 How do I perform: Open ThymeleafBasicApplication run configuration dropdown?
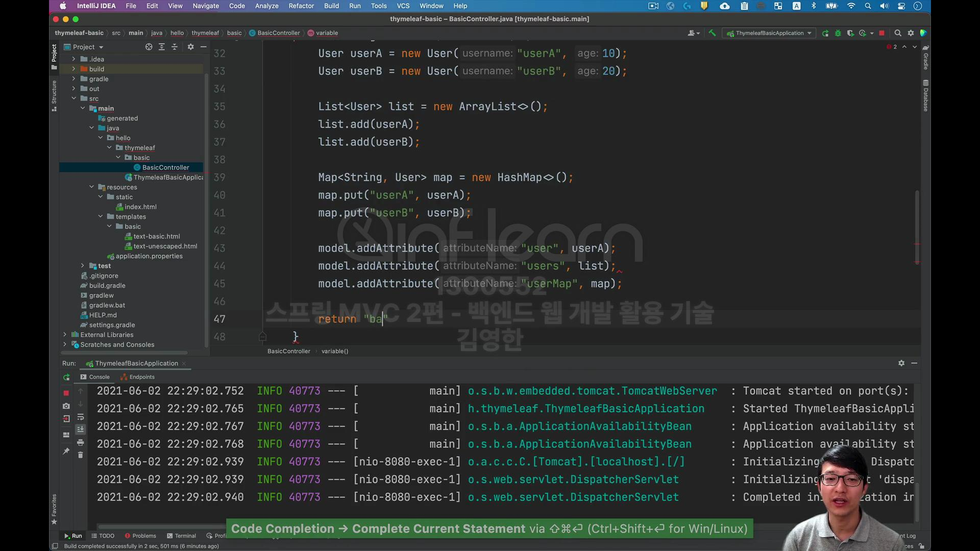tap(769, 33)
